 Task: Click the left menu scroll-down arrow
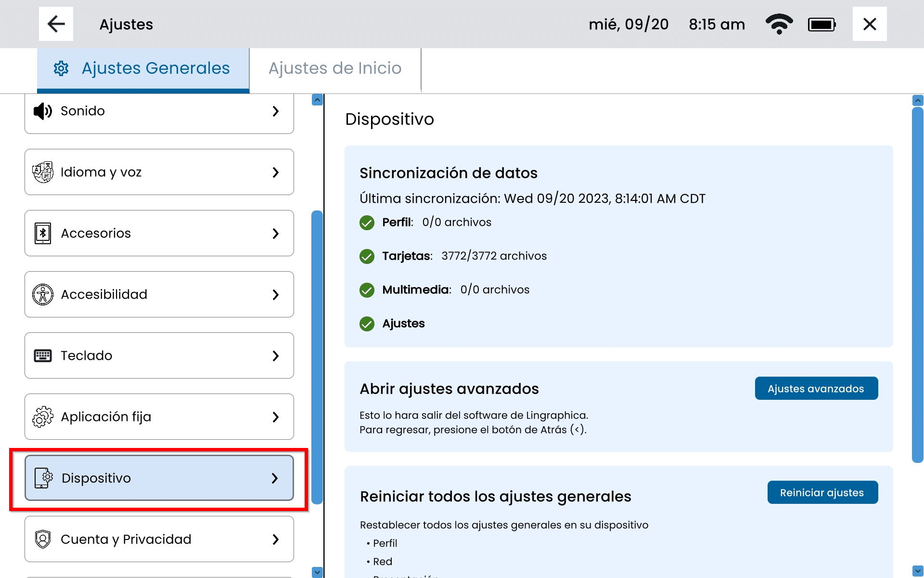pos(317,572)
